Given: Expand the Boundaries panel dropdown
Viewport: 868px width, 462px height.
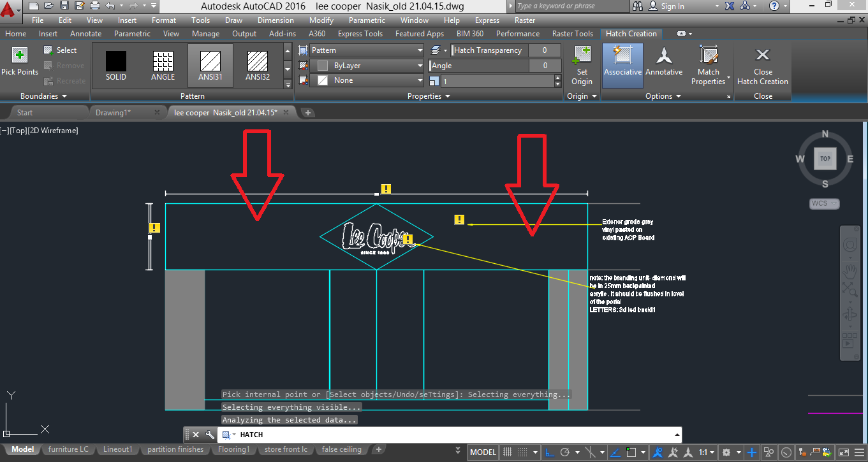Looking at the screenshot, I should point(43,96).
